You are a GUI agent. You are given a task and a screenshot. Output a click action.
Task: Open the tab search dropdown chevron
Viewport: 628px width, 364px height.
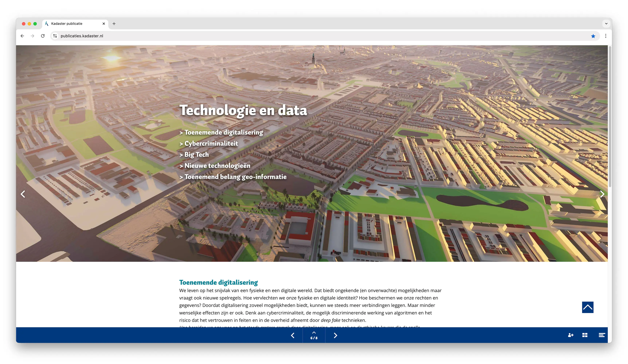(606, 24)
